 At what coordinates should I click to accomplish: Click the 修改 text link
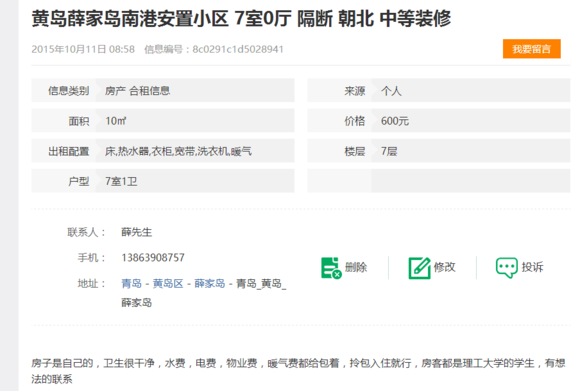tap(444, 267)
